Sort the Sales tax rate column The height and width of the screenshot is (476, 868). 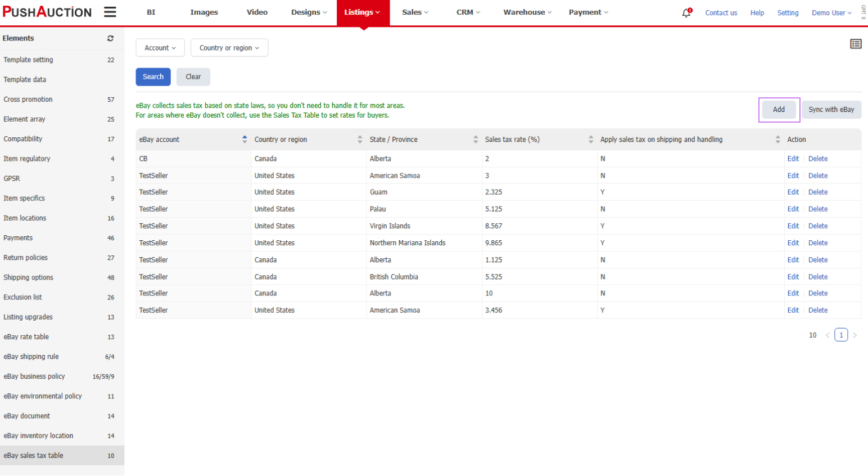590,139
